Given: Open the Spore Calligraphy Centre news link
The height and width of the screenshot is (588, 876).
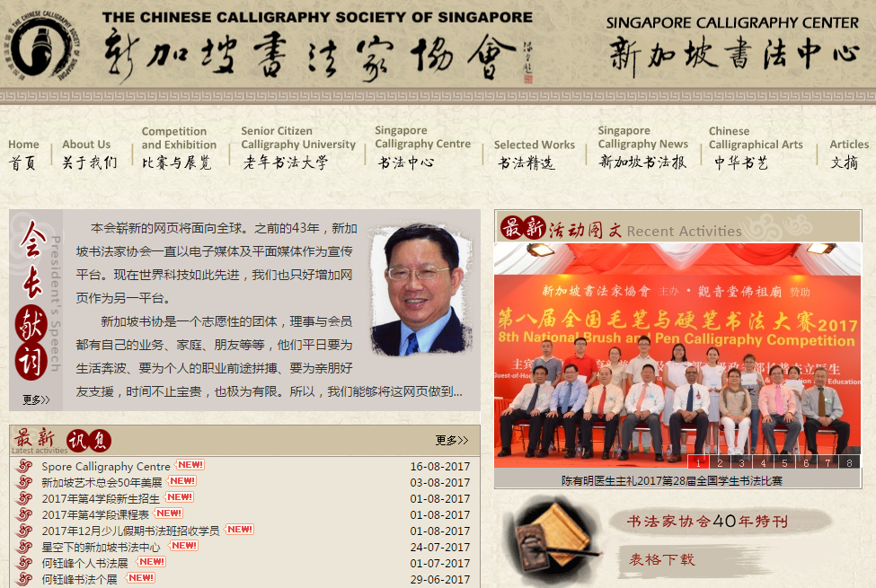Looking at the screenshot, I should (105, 466).
